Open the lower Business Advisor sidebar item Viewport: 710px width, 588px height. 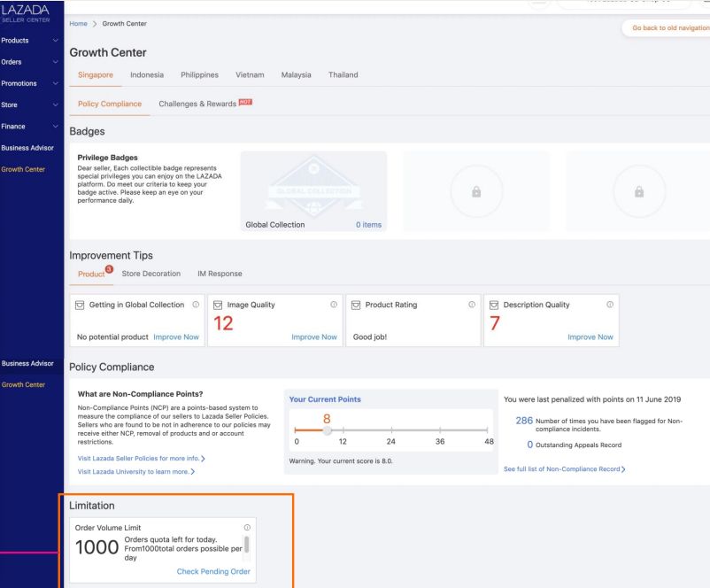pyautogui.click(x=27, y=363)
